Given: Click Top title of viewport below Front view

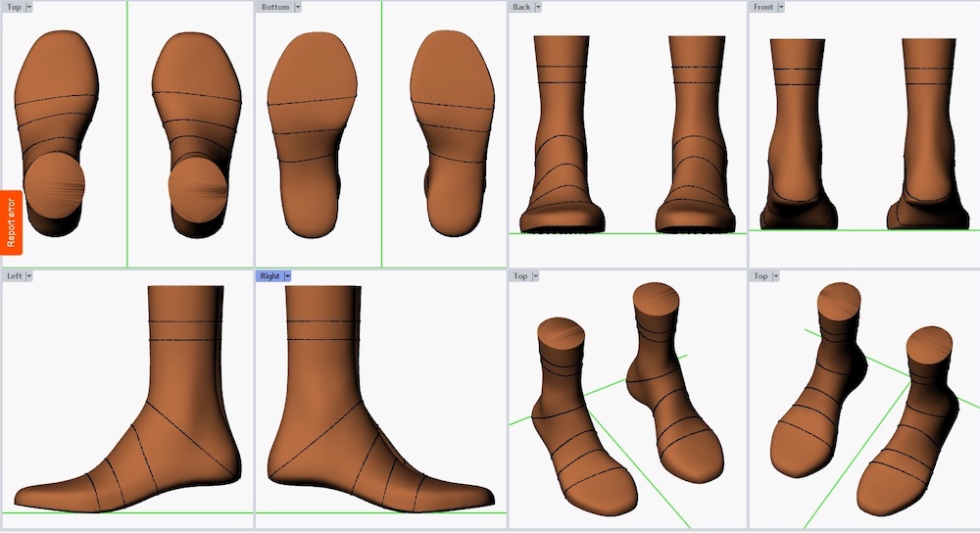Looking at the screenshot, I should [x=760, y=276].
